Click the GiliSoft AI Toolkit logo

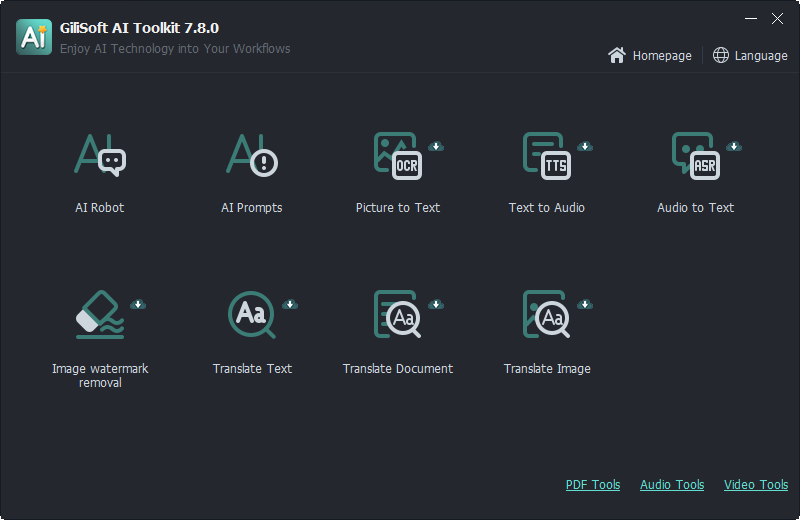(34, 37)
